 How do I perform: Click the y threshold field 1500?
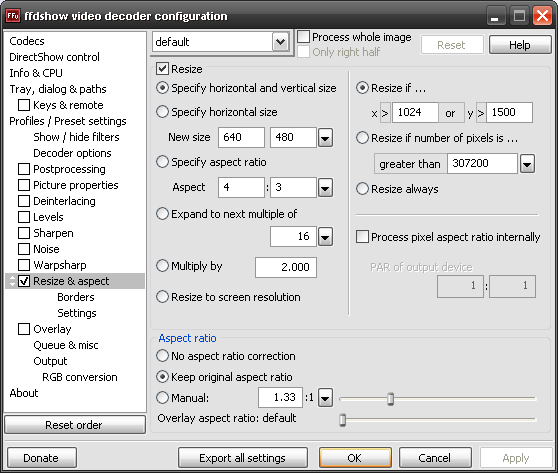[509, 113]
